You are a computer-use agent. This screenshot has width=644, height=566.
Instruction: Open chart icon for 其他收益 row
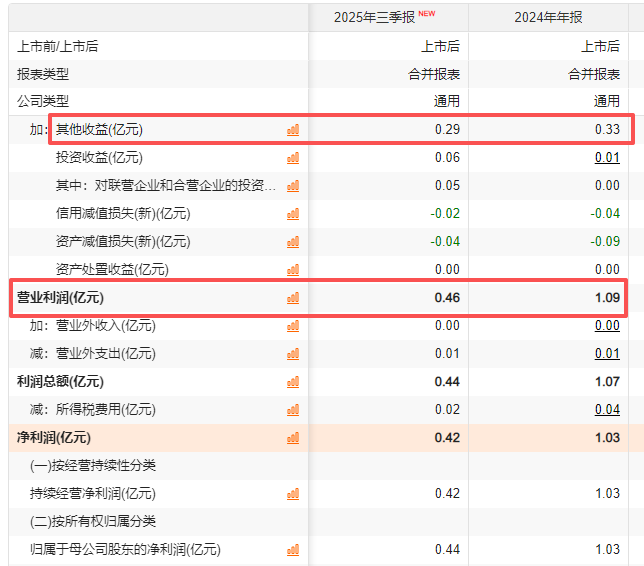[x=293, y=130]
